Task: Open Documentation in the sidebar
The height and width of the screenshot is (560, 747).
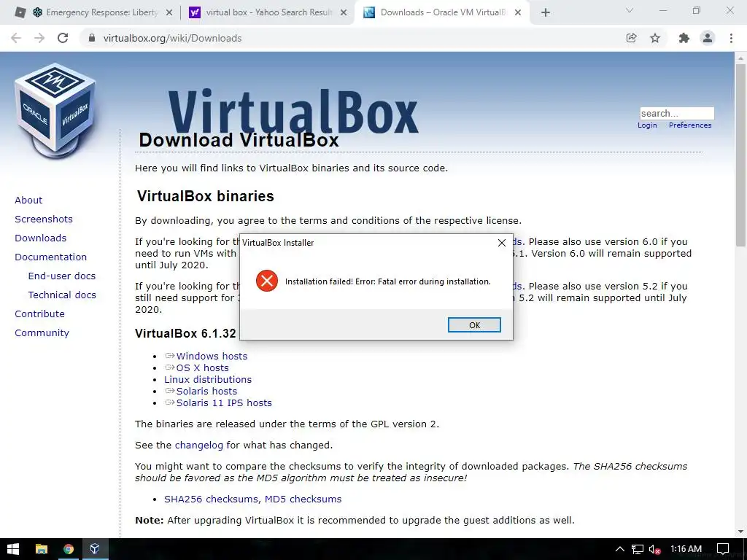Action: click(x=51, y=257)
